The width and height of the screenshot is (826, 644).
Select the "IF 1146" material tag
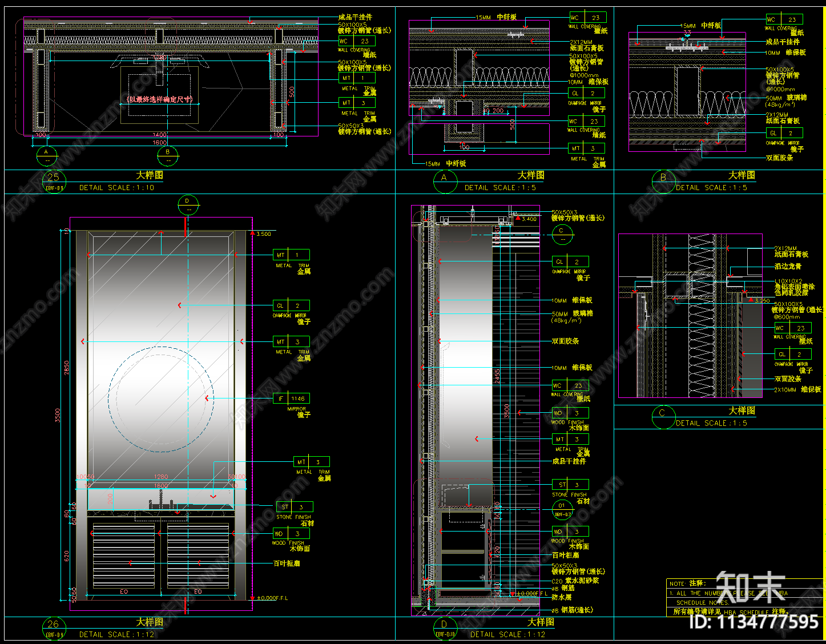point(292,399)
